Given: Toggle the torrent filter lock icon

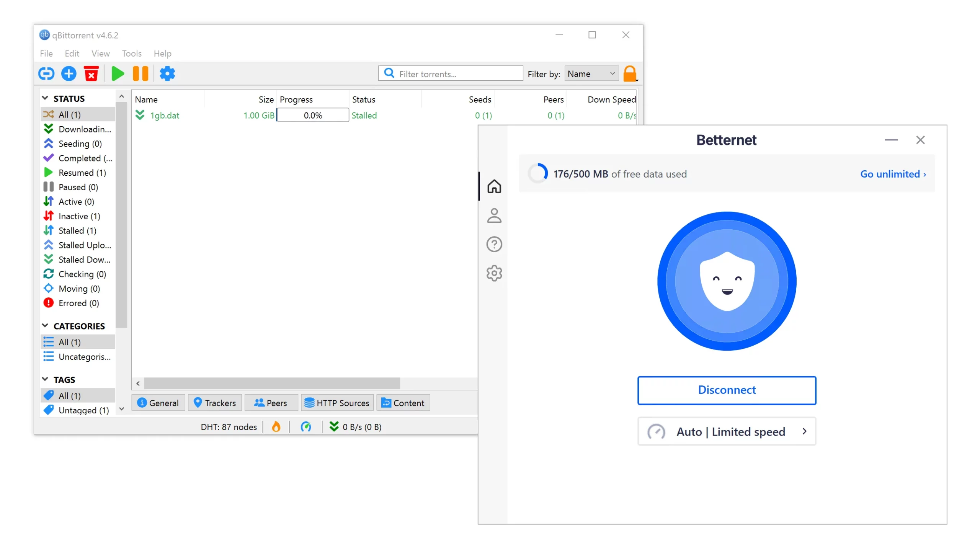Looking at the screenshot, I should tap(630, 73).
